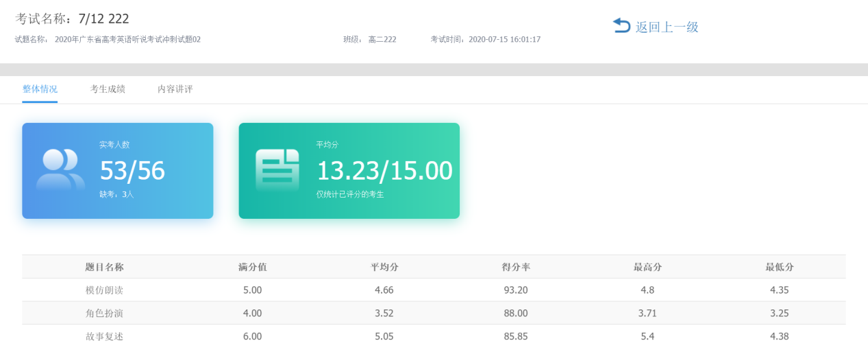The width and height of the screenshot is (868, 354).
Task: Click the test name 2020年广东省高考英语听说考试冲刺试题02
Action: click(x=127, y=40)
